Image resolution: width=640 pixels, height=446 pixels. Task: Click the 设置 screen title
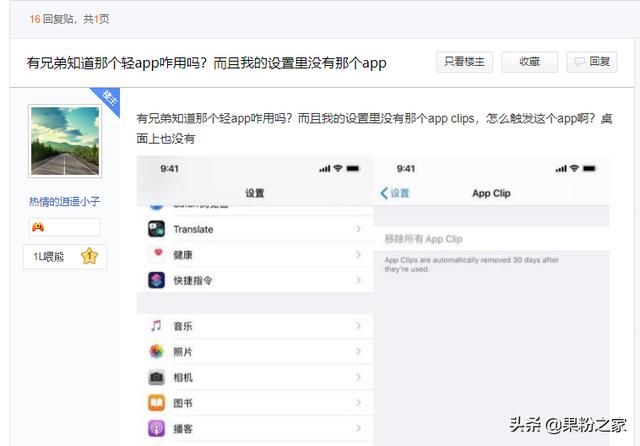(x=255, y=193)
